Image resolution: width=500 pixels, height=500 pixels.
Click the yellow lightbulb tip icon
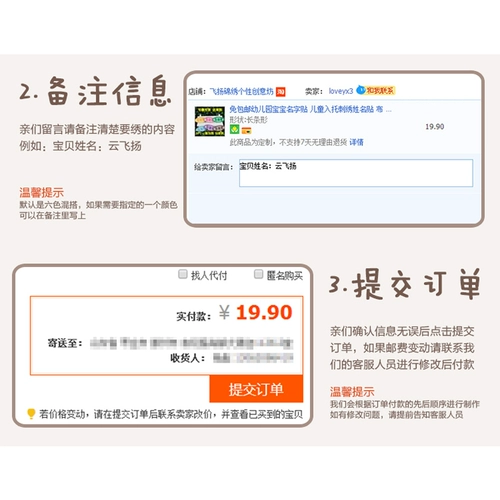tap(31, 414)
